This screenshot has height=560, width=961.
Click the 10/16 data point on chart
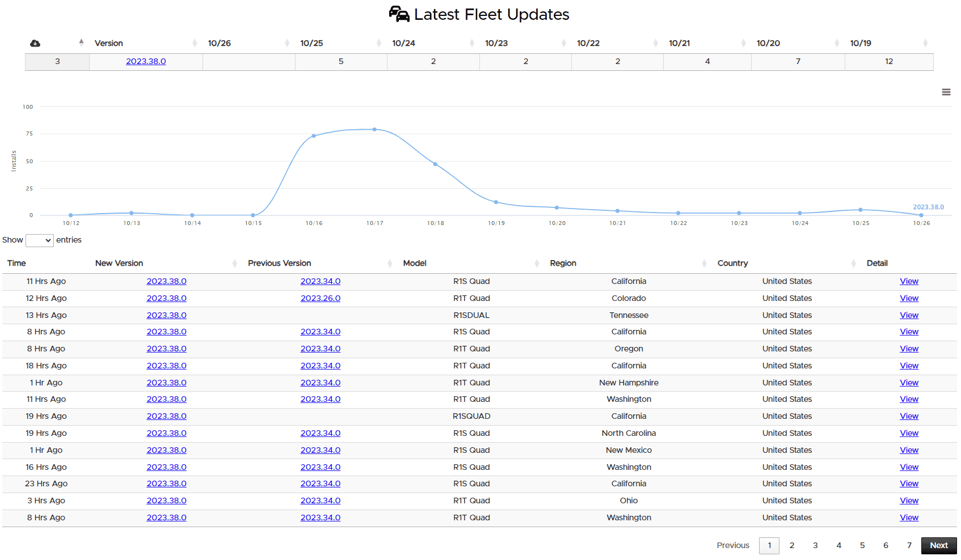click(x=314, y=136)
